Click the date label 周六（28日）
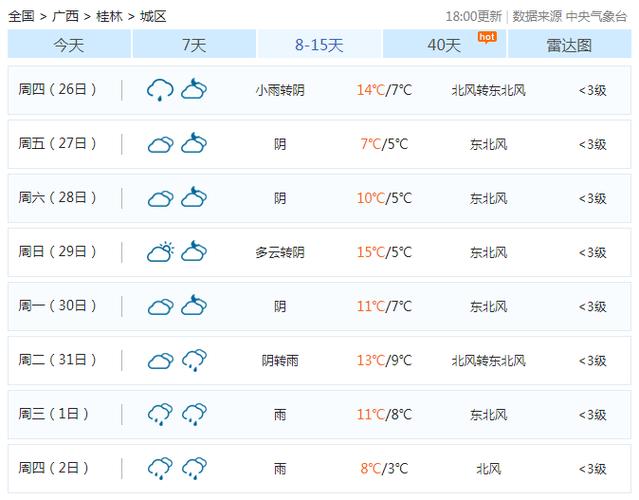This screenshot has height=500, width=639. [x=57, y=198]
